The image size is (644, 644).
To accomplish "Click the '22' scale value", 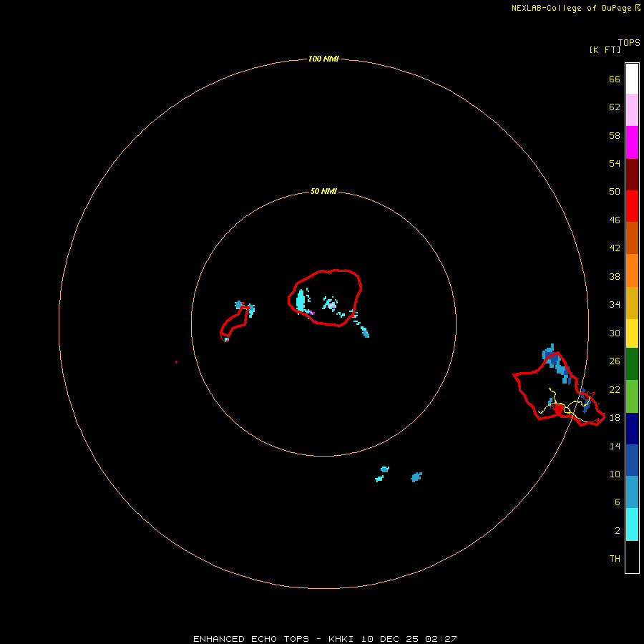I will tap(615, 389).
